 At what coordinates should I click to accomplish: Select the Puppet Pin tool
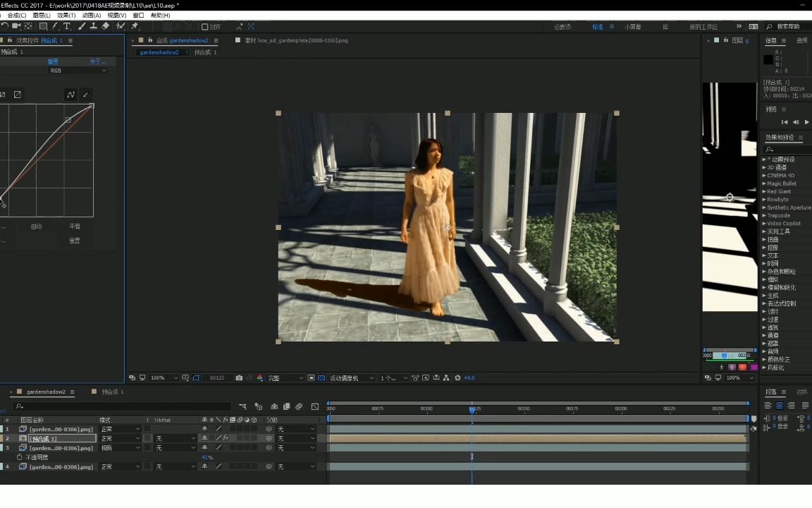135,26
